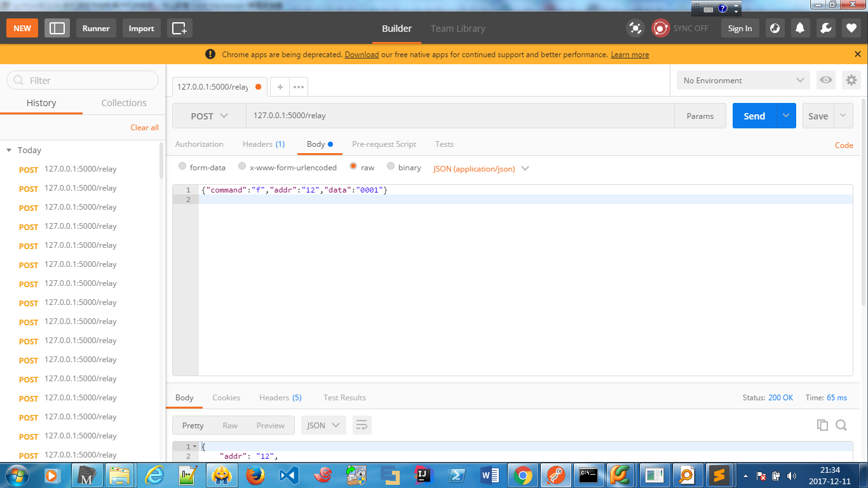Image resolution: width=868 pixels, height=488 pixels.
Task: Open the POST method dropdown
Action: coord(209,116)
